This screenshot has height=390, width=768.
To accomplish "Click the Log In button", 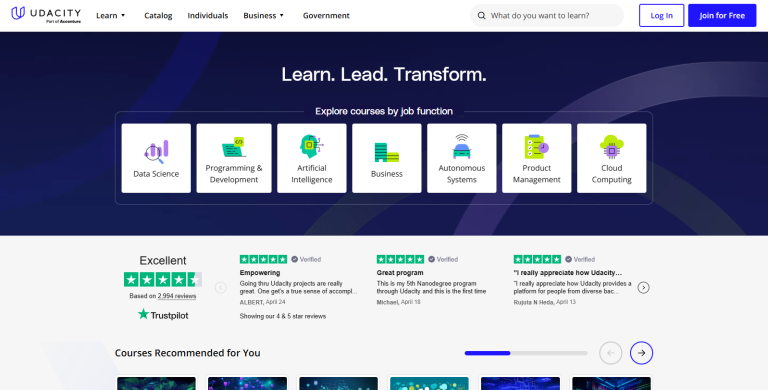I will coord(661,16).
